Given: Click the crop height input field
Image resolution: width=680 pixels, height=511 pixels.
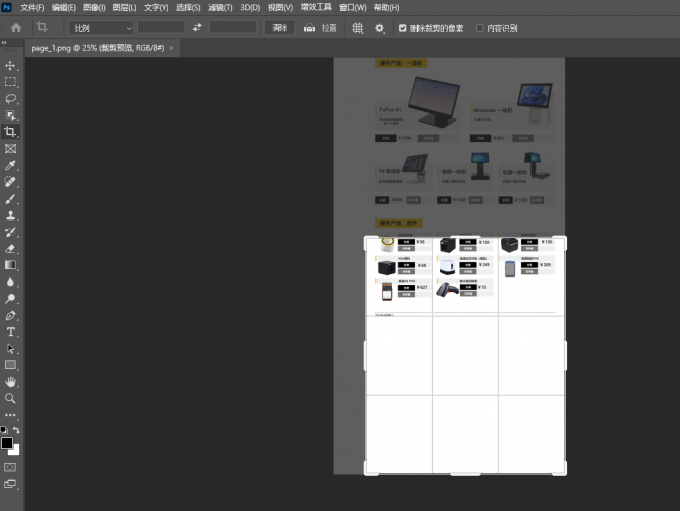Looking at the screenshot, I should pos(233,27).
